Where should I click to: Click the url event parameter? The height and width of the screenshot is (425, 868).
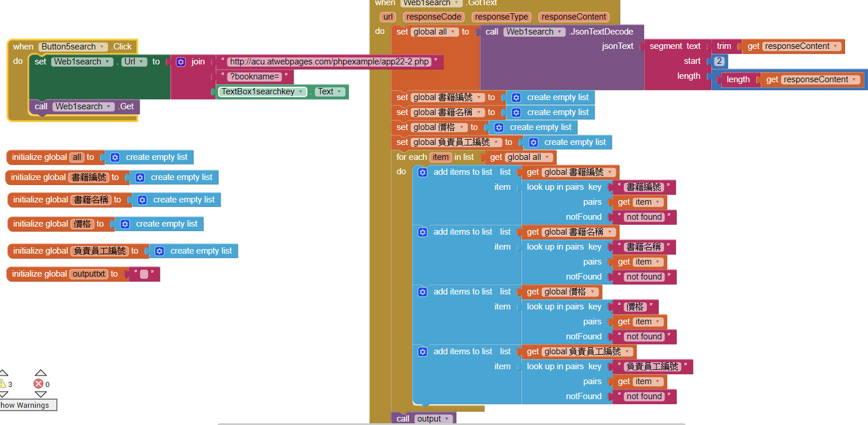point(388,17)
